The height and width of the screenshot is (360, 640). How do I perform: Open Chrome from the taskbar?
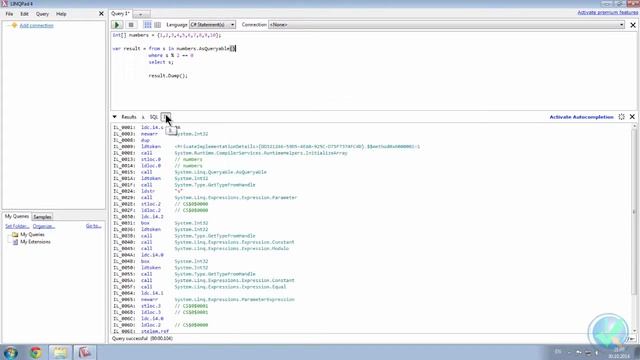[36, 352]
